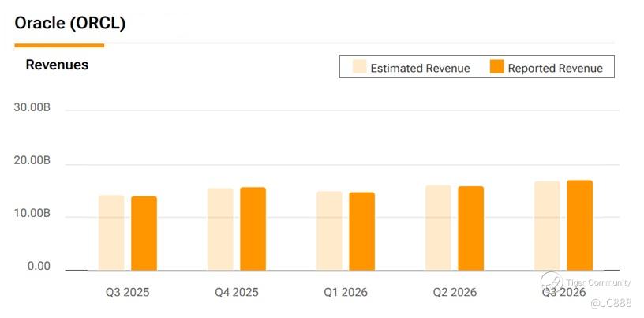Click the Q1 2026 axis label
Image resolution: width=644 pixels, height=318 pixels.
point(346,293)
